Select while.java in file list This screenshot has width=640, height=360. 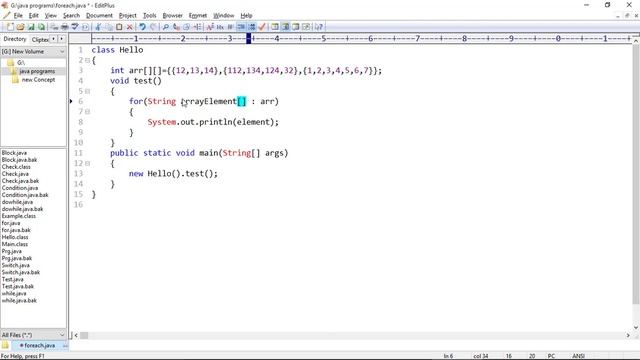[14, 293]
